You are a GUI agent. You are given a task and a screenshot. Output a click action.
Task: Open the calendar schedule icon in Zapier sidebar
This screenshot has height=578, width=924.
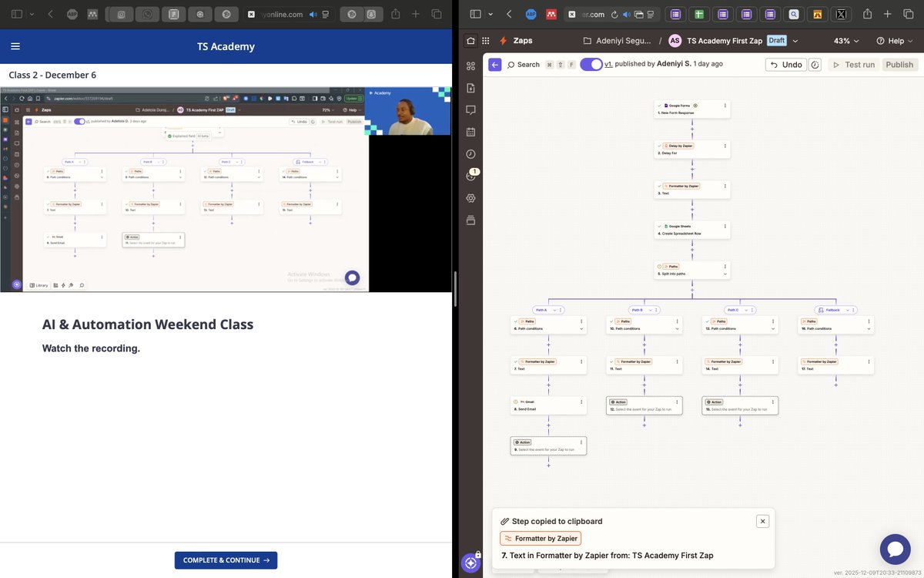[471, 132]
